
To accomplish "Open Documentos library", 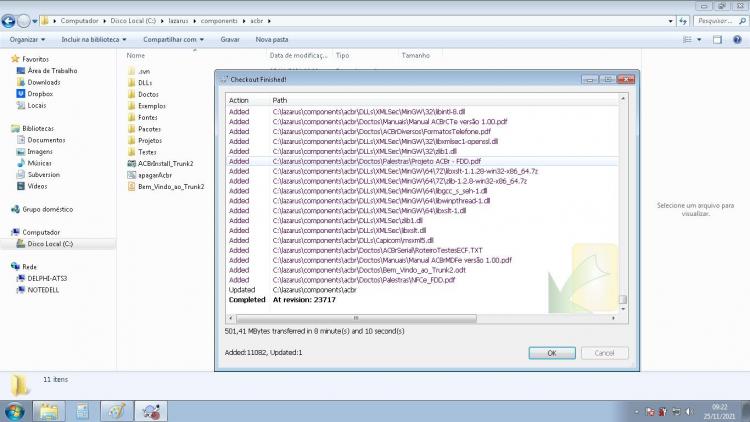I will [x=41, y=140].
